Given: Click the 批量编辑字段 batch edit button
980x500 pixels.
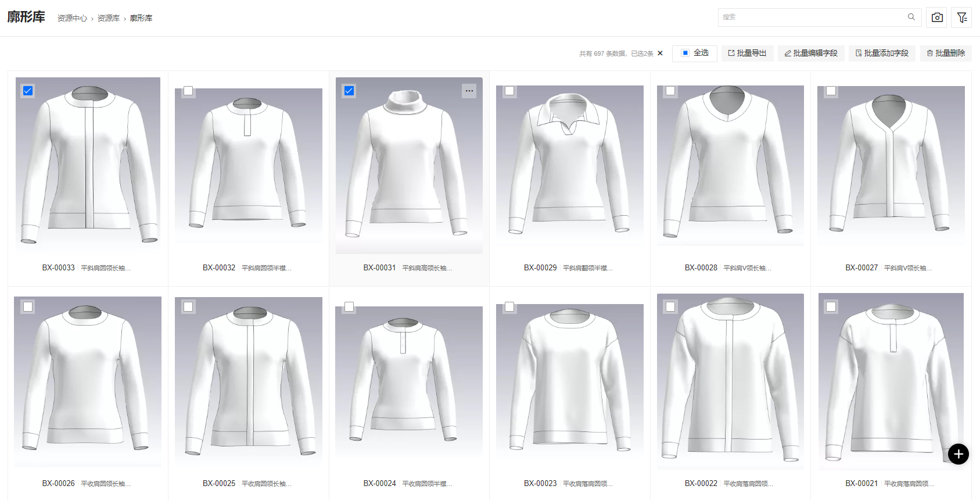Looking at the screenshot, I should (x=811, y=53).
